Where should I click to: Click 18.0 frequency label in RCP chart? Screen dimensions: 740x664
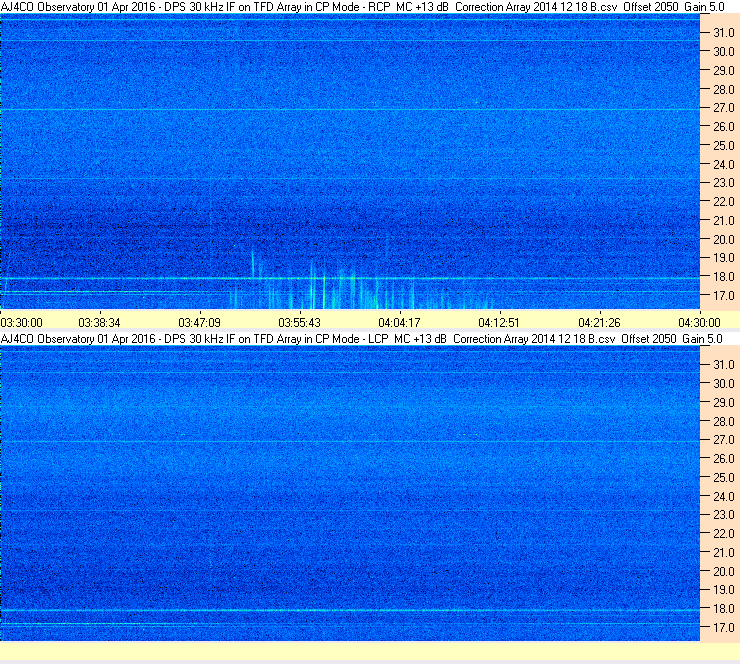click(x=724, y=277)
